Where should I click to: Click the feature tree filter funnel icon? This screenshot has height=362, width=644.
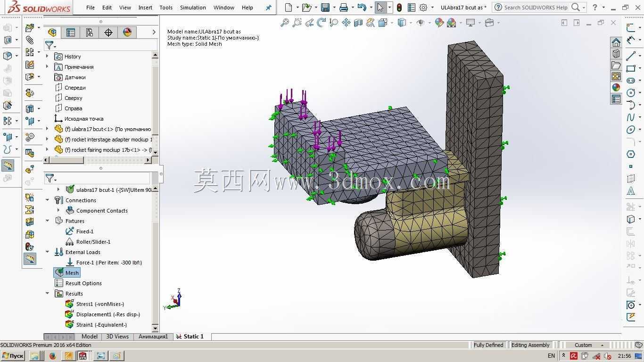coord(50,45)
